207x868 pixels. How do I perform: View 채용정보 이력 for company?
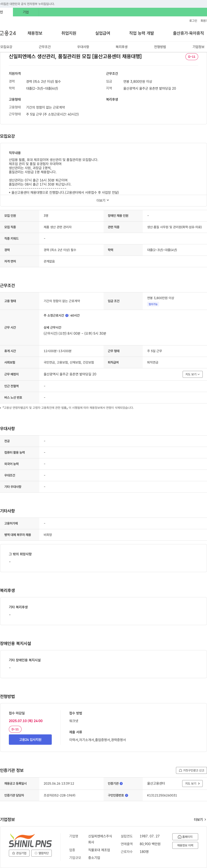tap(185, 845)
